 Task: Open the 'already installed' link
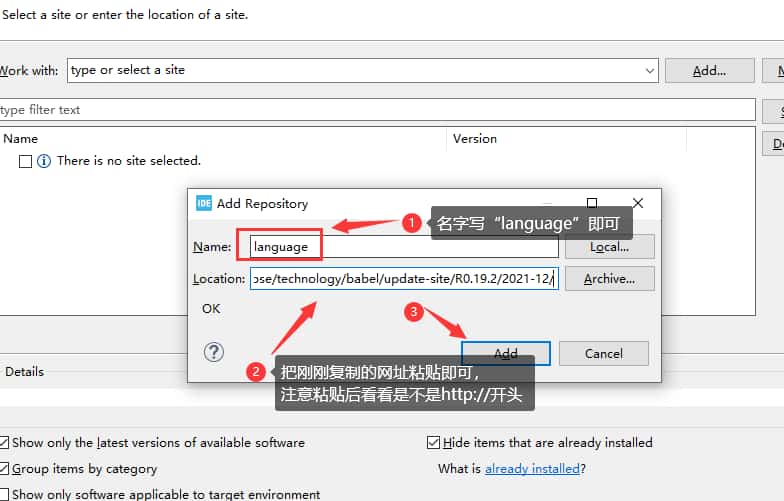click(x=532, y=468)
